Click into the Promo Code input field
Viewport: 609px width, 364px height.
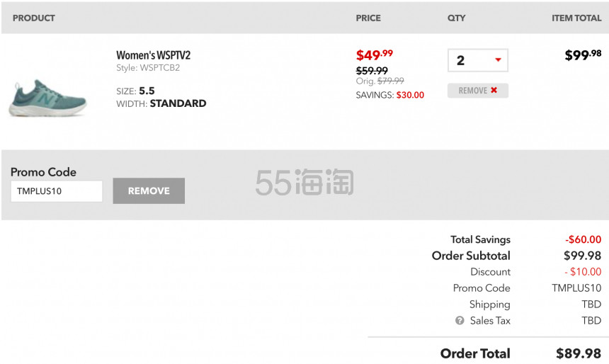tap(57, 191)
